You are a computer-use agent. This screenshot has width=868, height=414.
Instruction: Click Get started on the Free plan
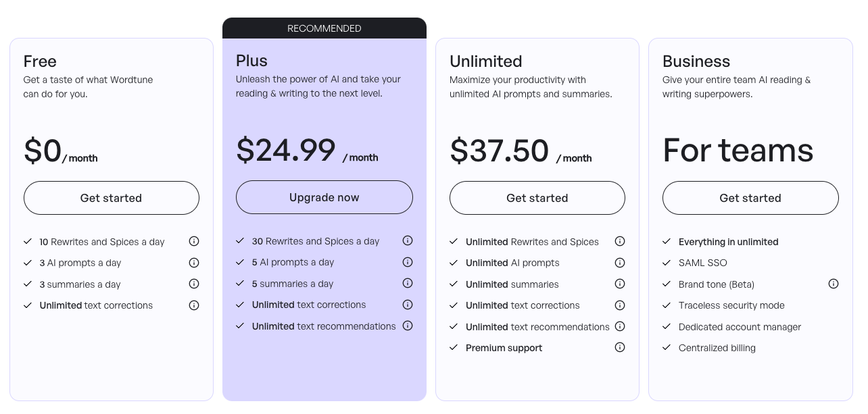[x=111, y=198]
